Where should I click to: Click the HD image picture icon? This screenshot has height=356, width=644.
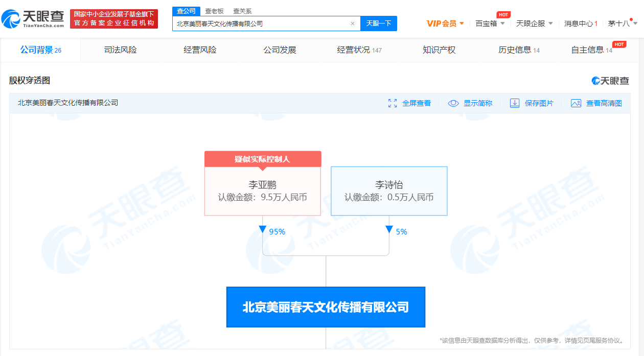tap(576, 103)
